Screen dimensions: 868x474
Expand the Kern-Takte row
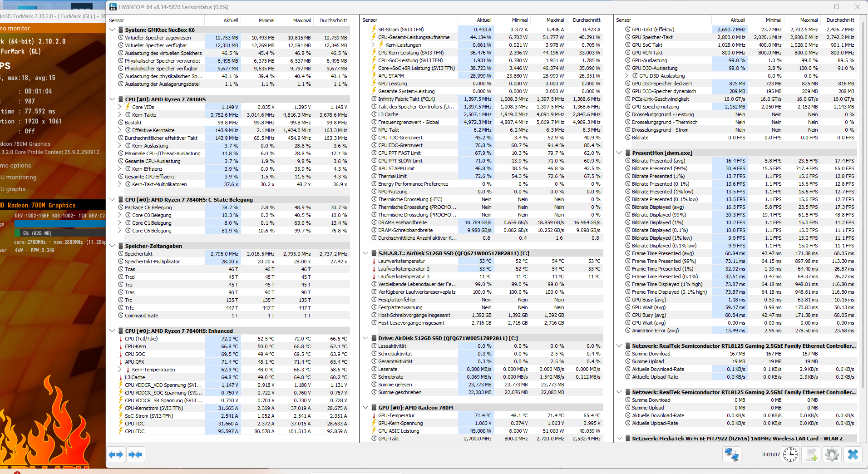pyautogui.click(x=120, y=115)
